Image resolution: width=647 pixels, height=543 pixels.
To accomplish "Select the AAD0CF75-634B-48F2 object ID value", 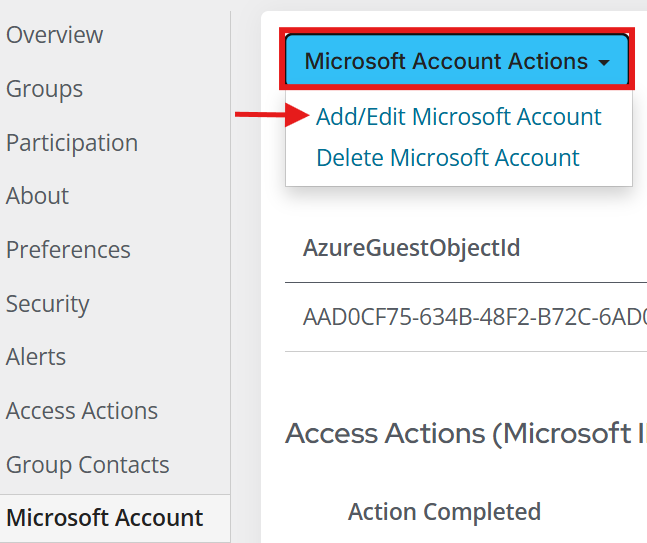I will click(x=475, y=317).
